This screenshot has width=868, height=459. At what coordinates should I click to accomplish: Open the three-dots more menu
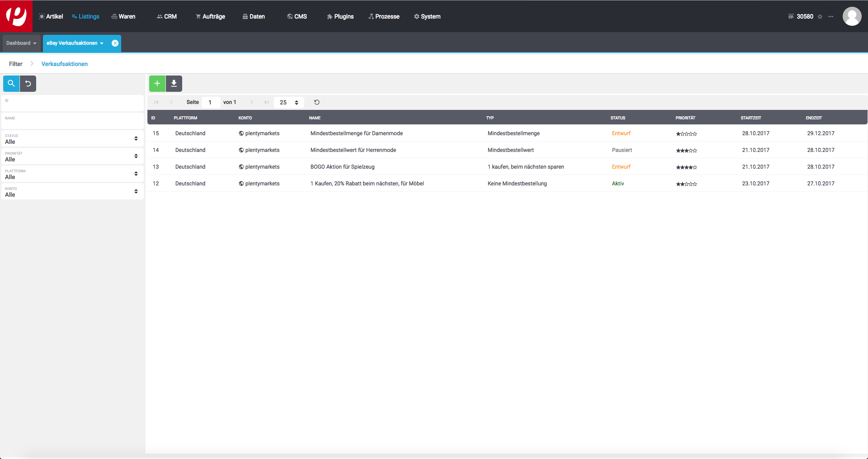tap(830, 16)
